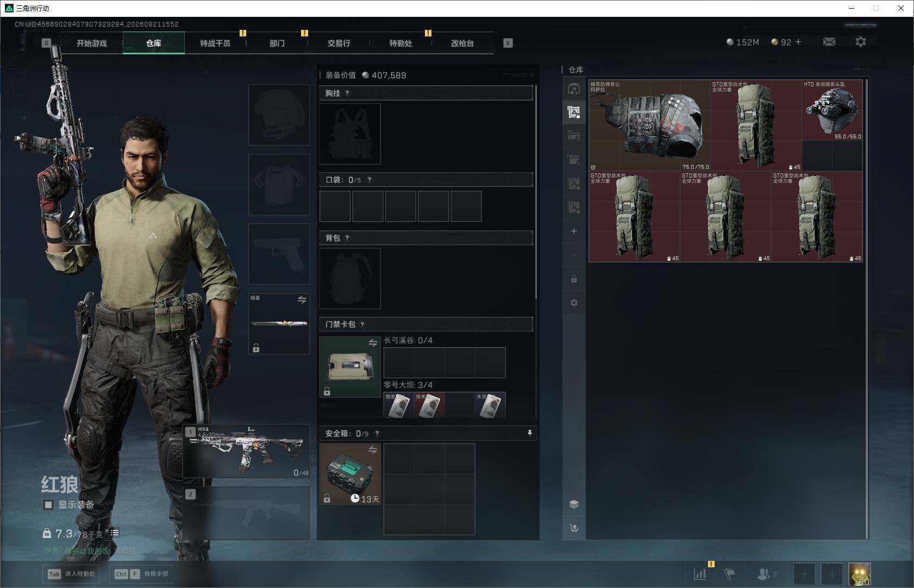Pin the 安全箱 panel
Viewport: 914px width, 588px height.
(530, 433)
